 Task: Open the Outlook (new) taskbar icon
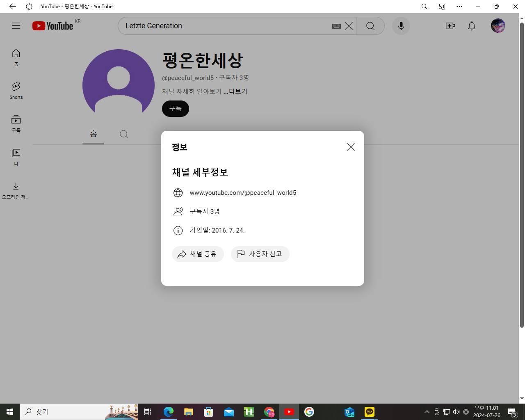point(349,412)
